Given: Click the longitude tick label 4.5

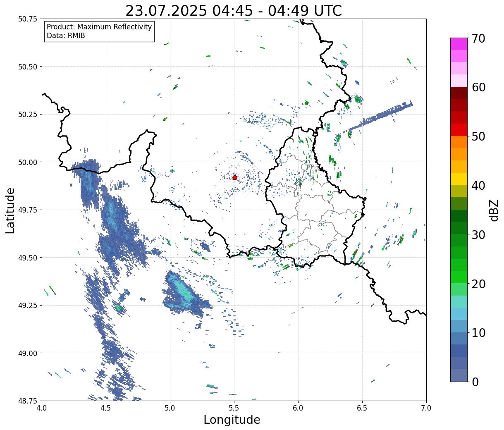Looking at the screenshot, I should [x=106, y=408].
